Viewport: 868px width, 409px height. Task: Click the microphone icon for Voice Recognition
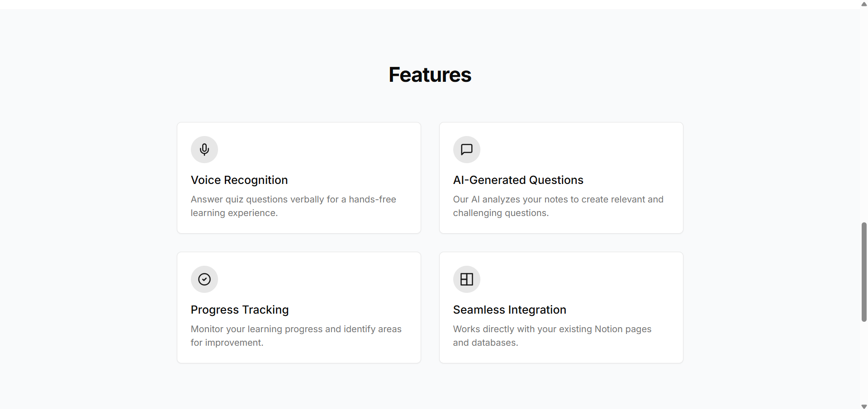pos(204,150)
